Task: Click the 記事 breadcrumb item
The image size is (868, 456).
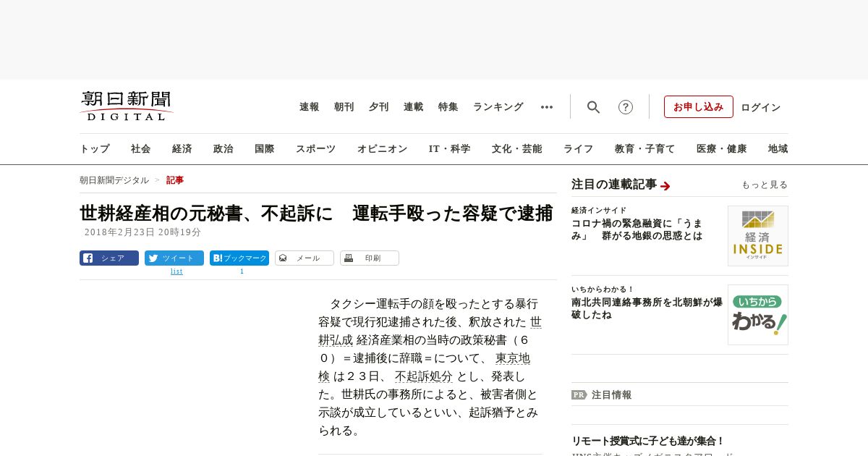Action: pos(175,180)
